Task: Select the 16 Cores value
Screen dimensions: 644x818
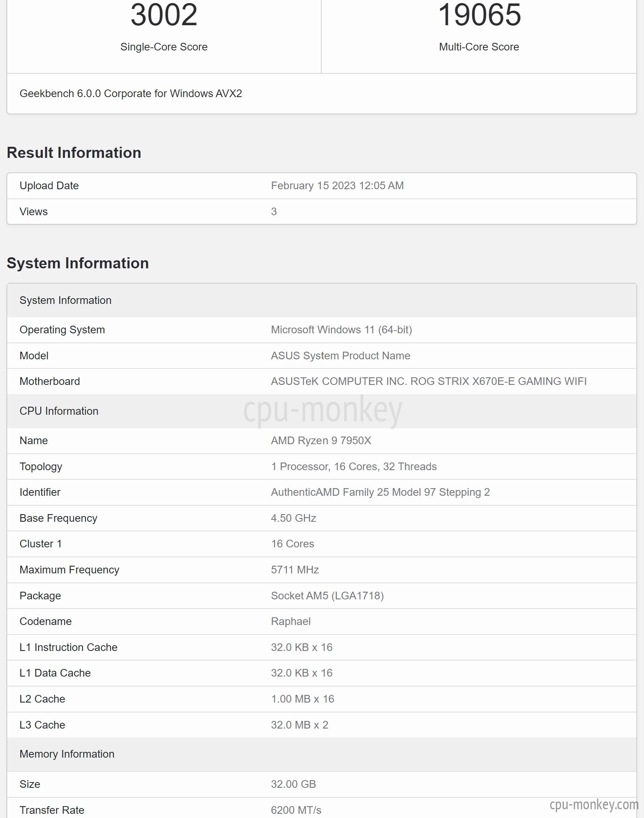Action: pyautogui.click(x=293, y=544)
